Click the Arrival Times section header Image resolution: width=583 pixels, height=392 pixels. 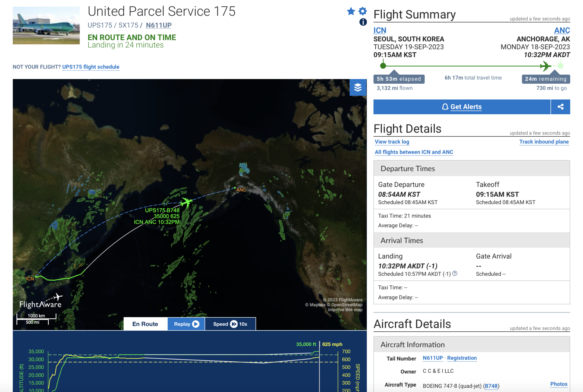tap(472, 240)
